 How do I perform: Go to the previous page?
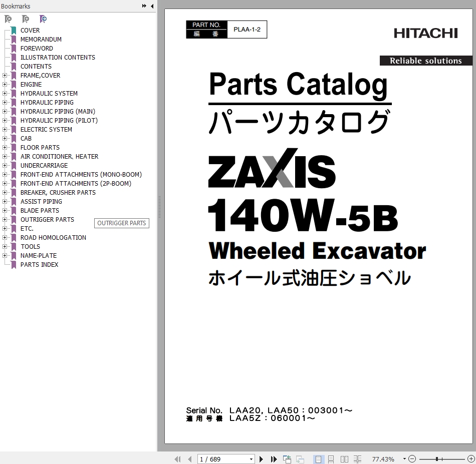(190, 459)
